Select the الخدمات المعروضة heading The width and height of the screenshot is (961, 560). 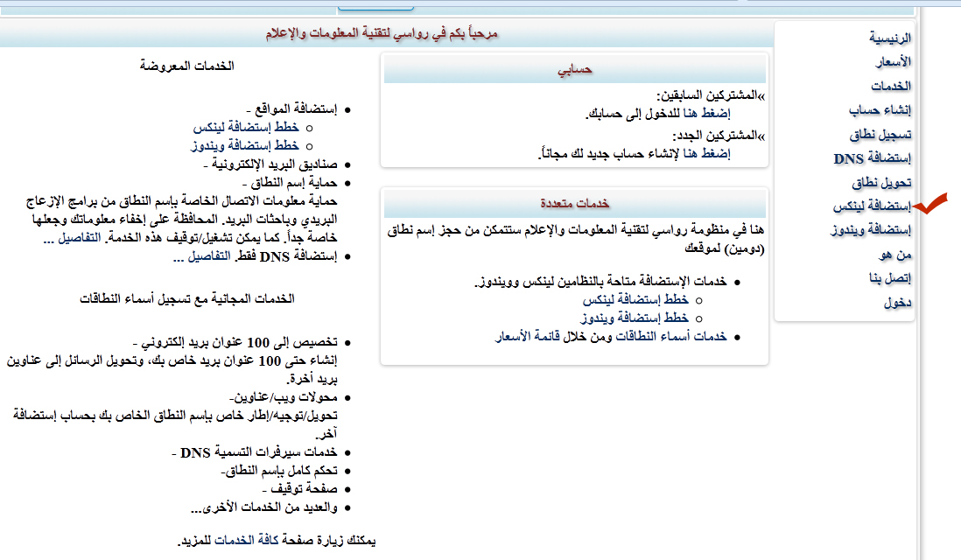point(187,66)
